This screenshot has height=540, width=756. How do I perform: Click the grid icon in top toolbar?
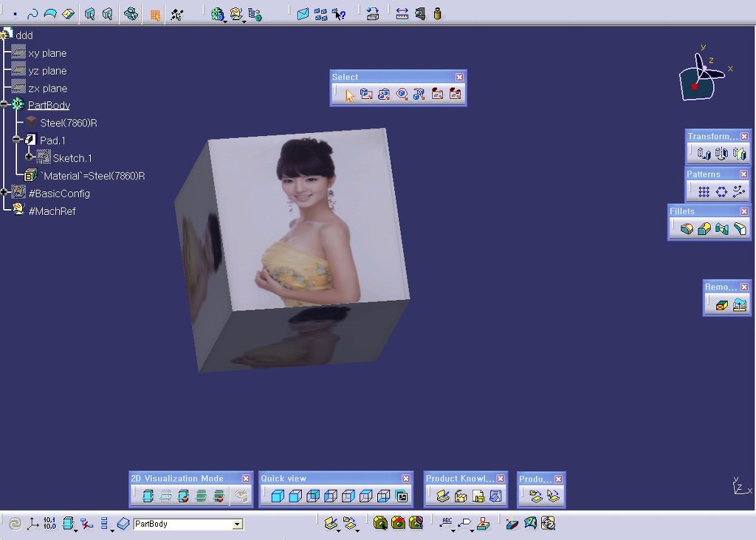(x=155, y=15)
